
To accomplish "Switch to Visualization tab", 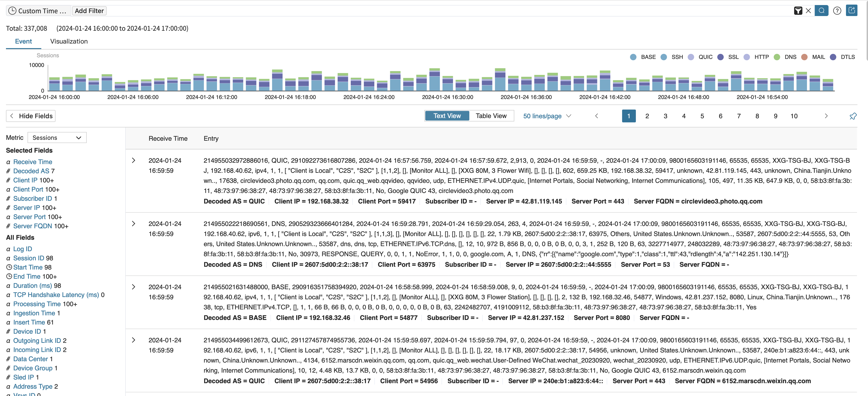I will pos(69,41).
